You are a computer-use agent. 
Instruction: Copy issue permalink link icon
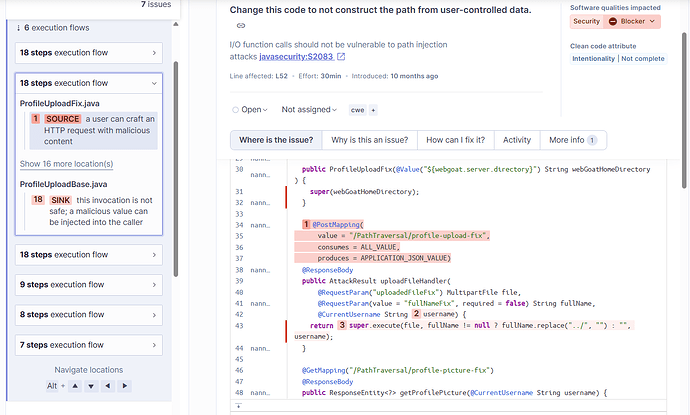pos(241,25)
